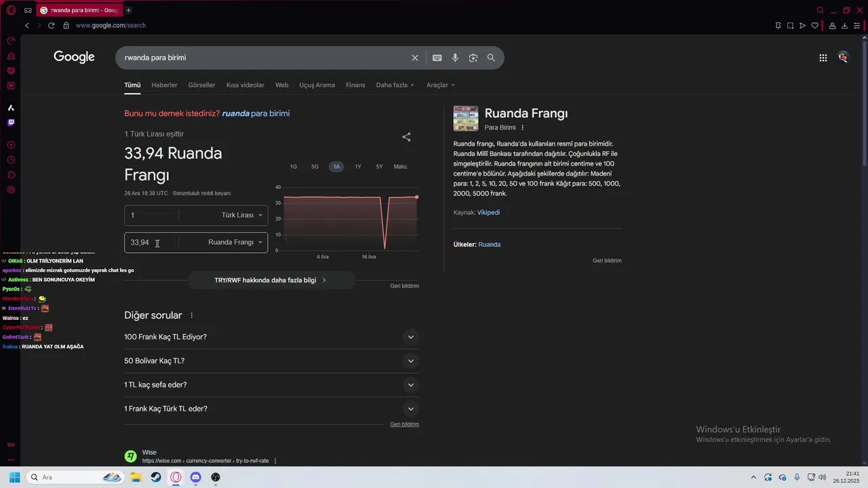
Task: Select the 5Y chart range
Action: [380, 167]
